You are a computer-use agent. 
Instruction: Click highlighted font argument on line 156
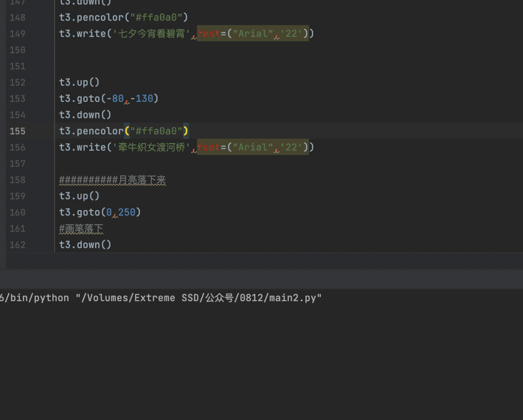(x=253, y=147)
